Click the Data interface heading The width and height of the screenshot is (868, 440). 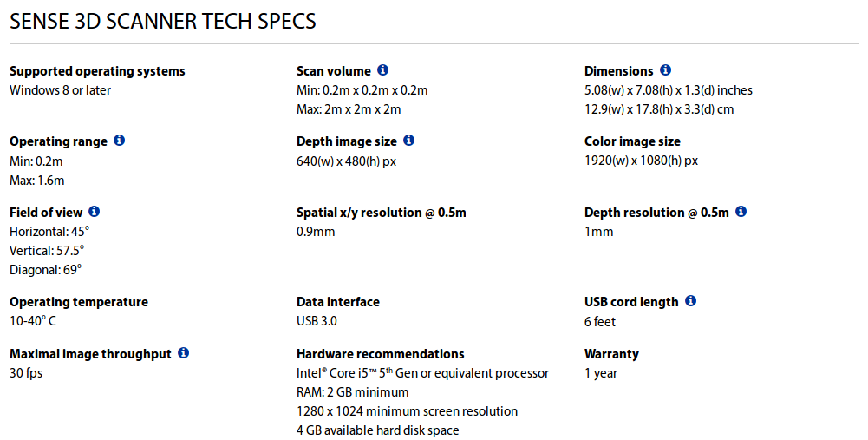pos(337,302)
